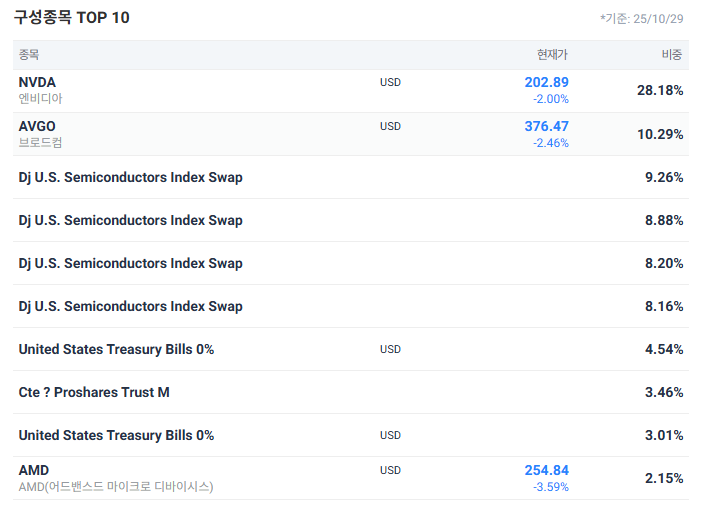
Task: Click AVGO weight 10.29%
Action: pos(660,134)
